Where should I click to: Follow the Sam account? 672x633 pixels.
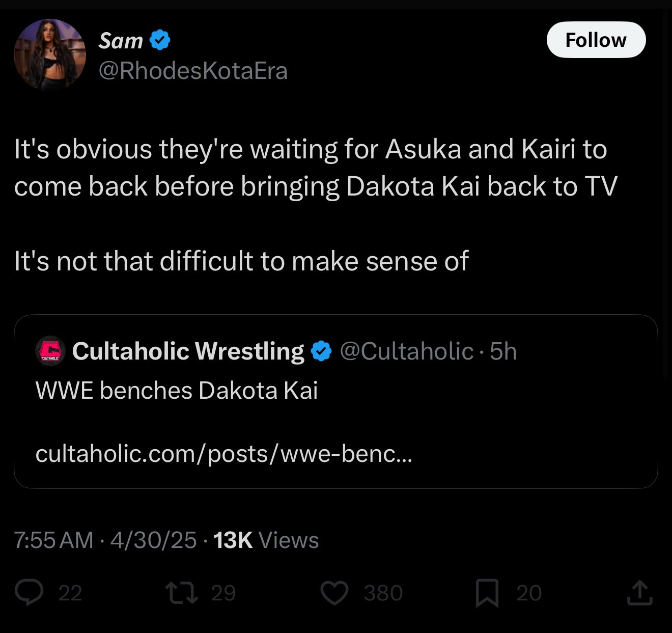pos(596,40)
